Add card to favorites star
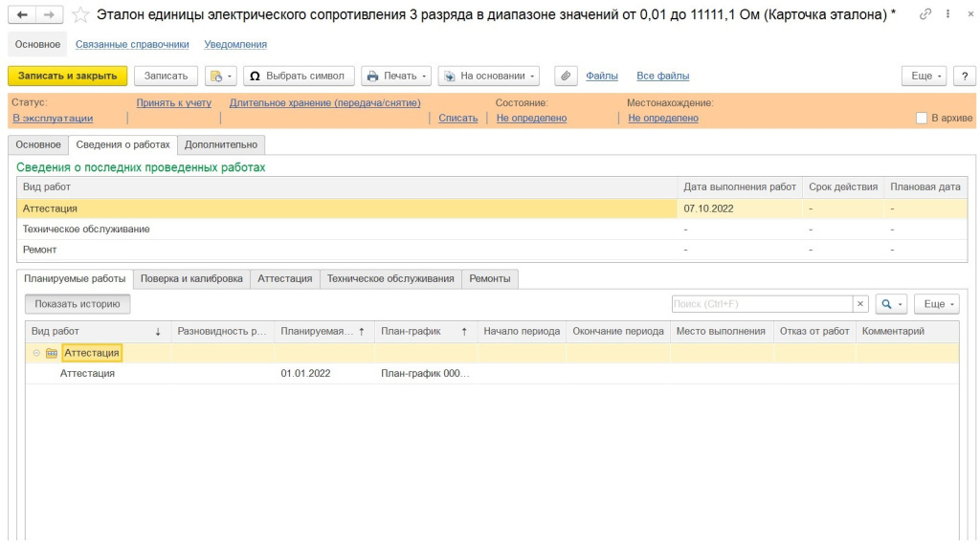Viewport: 980px width, 547px height. point(80,15)
